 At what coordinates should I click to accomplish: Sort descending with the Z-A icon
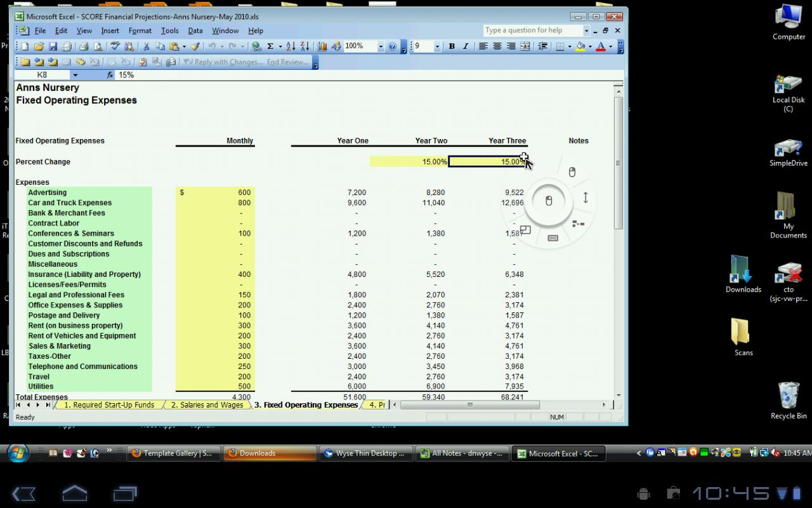pos(304,46)
